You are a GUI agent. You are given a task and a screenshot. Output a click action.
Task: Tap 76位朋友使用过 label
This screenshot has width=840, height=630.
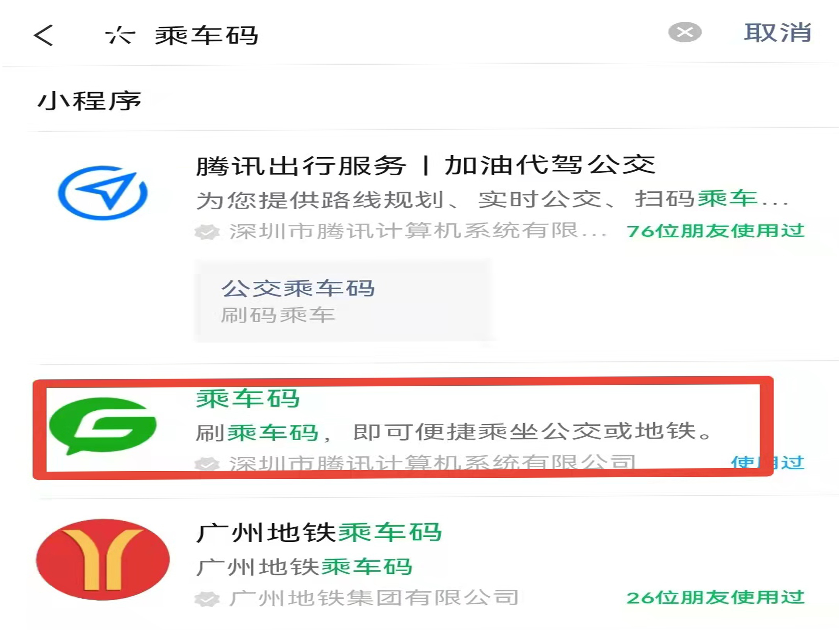[x=716, y=231]
